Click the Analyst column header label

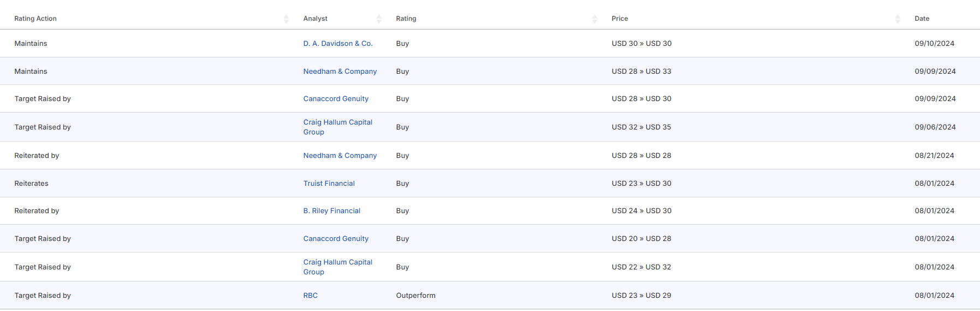click(315, 19)
